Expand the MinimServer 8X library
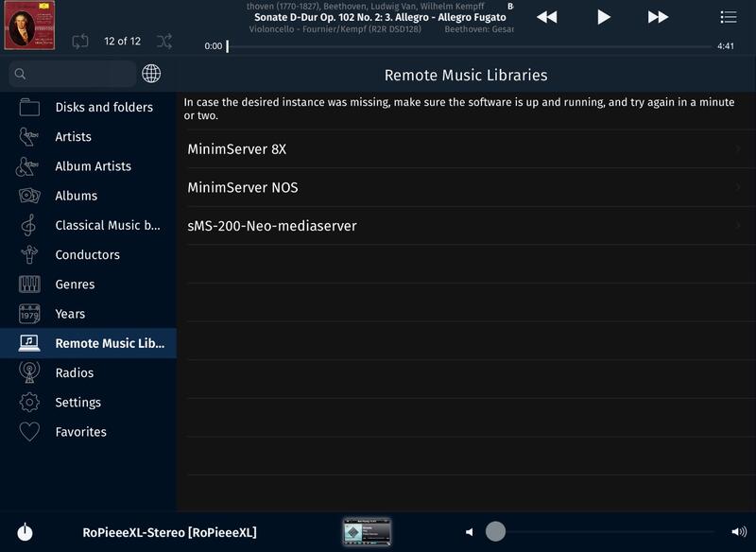Screen dimensions: 756x552 (x=463, y=149)
